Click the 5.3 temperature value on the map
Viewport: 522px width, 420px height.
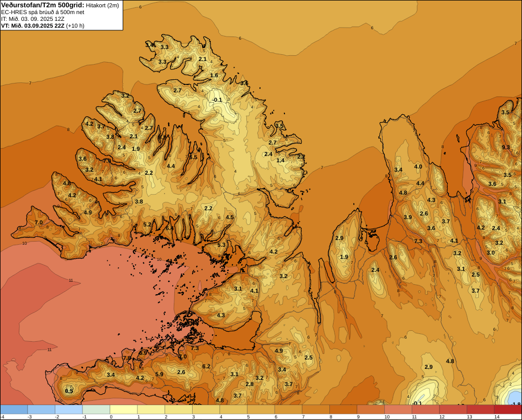pyautogui.click(x=221, y=245)
